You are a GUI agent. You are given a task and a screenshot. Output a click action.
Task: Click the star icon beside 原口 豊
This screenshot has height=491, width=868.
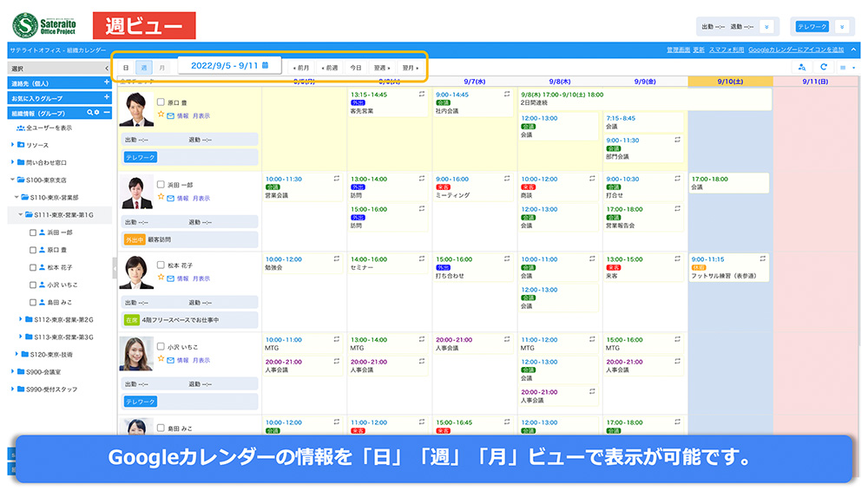161,115
